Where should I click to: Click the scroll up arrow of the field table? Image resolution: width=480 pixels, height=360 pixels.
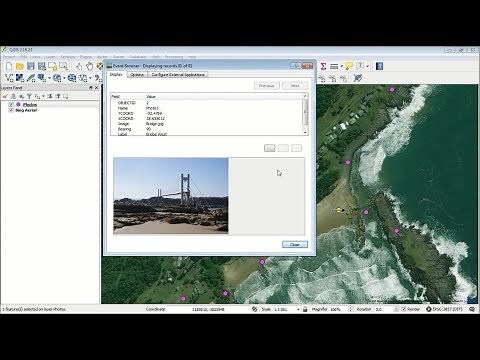(305, 96)
